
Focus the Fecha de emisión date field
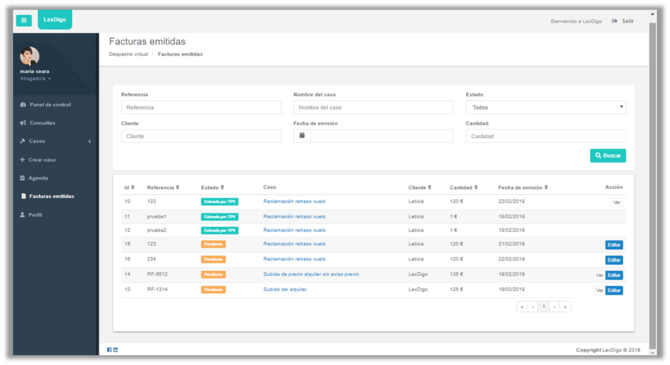click(382, 136)
